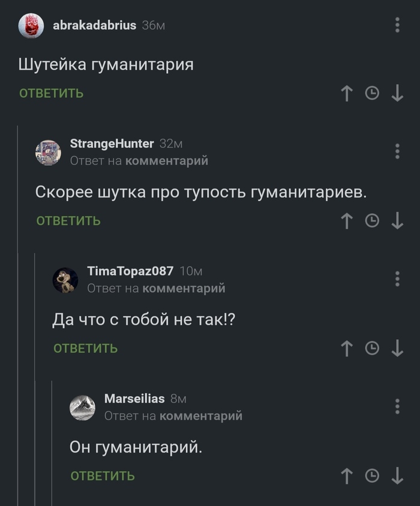420x506 pixels.
Task: Open the three-dot menu on StrangeHunter's comment
Action: click(397, 151)
